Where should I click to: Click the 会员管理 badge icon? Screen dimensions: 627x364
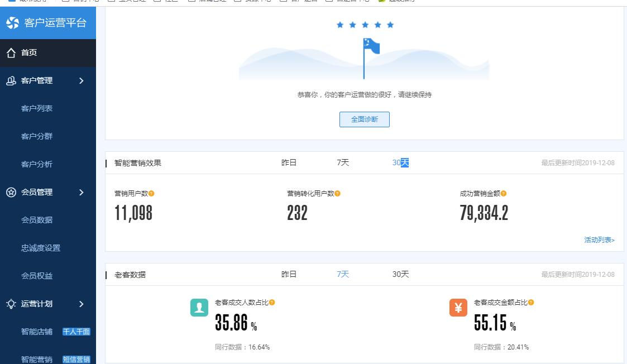(x=12, y=192)
